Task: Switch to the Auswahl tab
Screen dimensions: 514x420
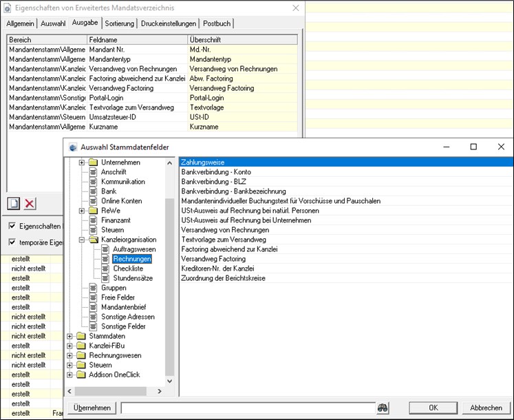Action: coord(53,23)
